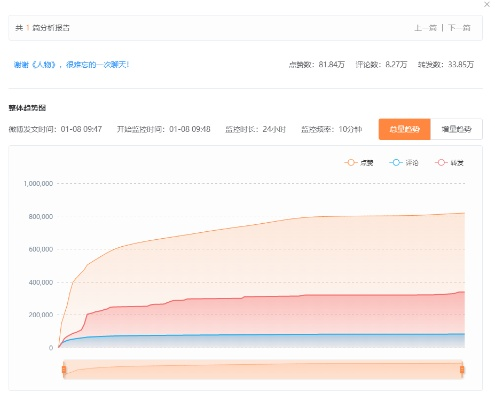The image size is (495, 400).
Task: Click the monitoring start time 01-08 09:48
Action: tap(190, 129)
